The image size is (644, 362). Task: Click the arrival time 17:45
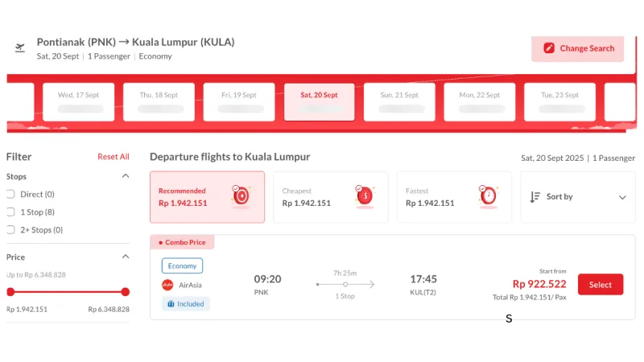pos(423,279)
